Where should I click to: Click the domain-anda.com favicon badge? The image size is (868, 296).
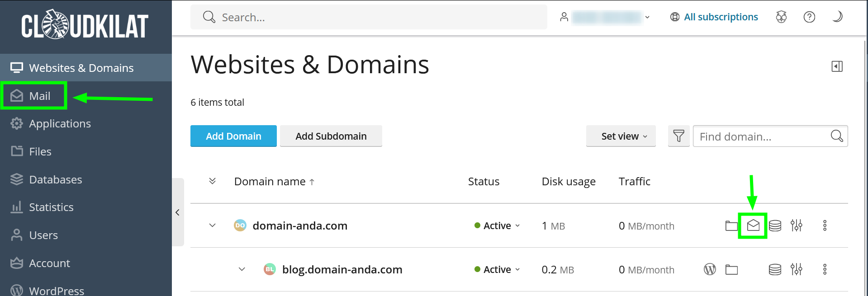[240, 225]
